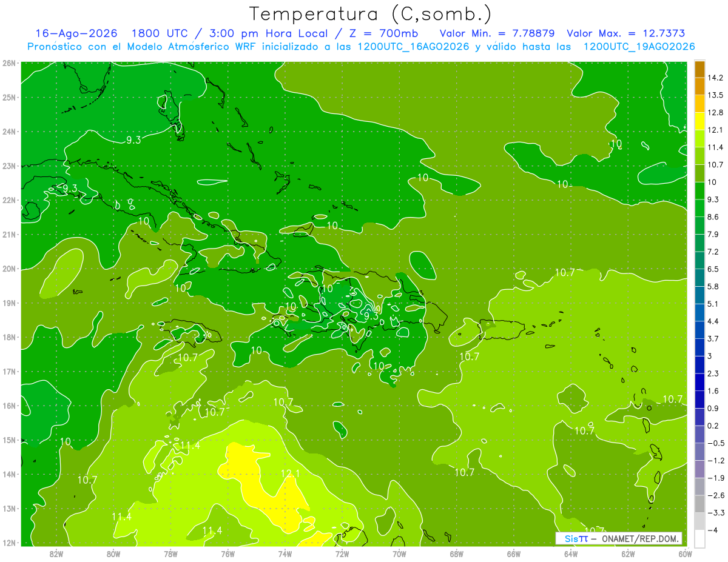
Task: Click the 'Temperatura (C,somb.)' map title
Action: [x=371, y=14]
